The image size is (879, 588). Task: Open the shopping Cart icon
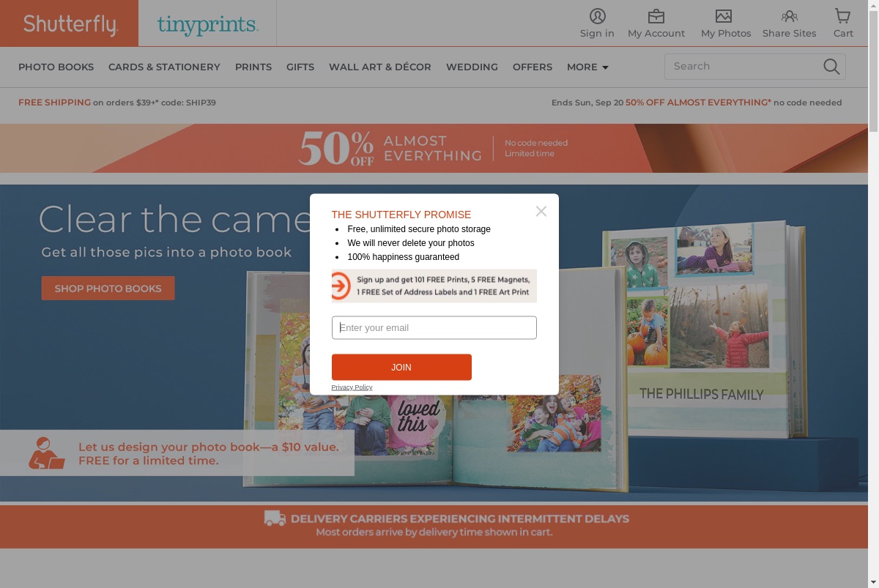843,16
